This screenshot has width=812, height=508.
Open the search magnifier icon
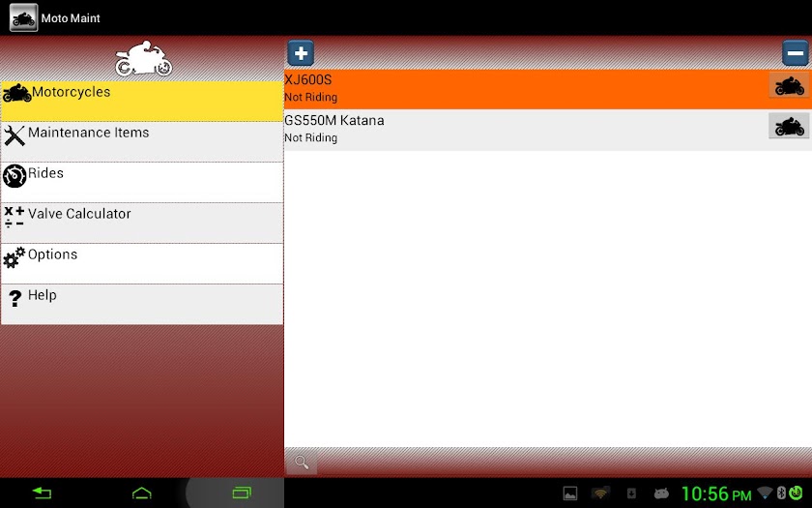pos(301,462)
